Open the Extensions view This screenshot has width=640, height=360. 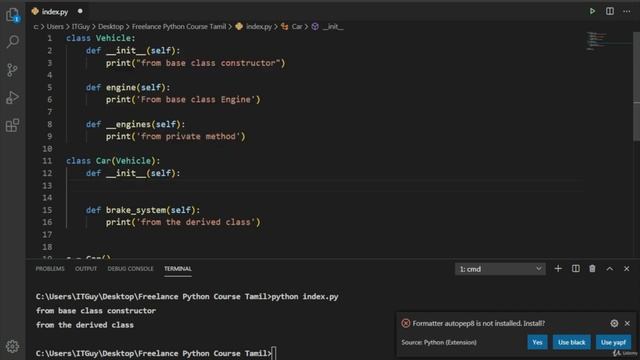tap(13, 125)
